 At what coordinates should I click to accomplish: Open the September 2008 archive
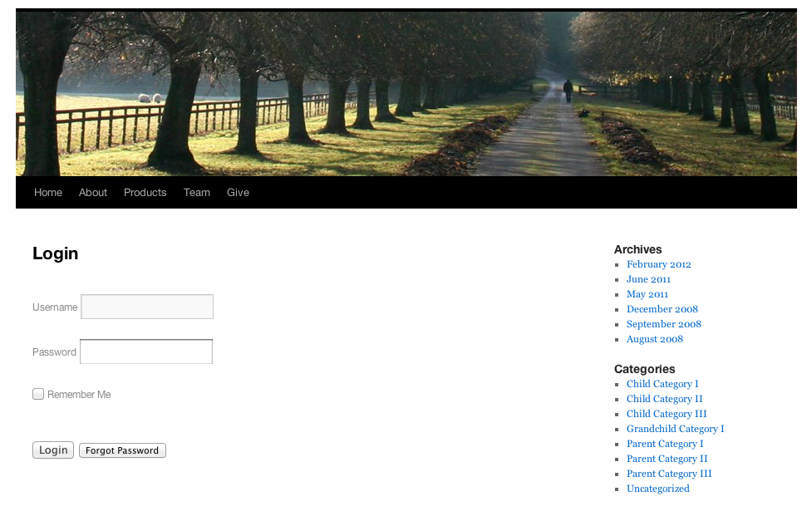click(x=663, y=323)
